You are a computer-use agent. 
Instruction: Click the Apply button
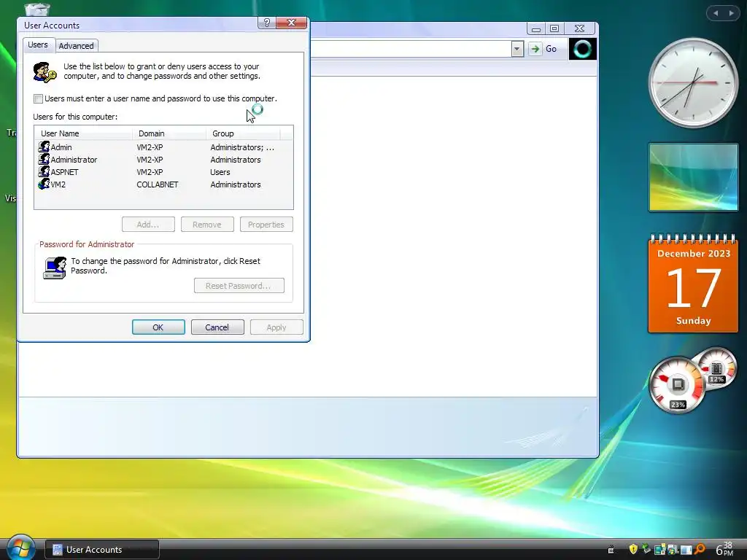[276, 327]
